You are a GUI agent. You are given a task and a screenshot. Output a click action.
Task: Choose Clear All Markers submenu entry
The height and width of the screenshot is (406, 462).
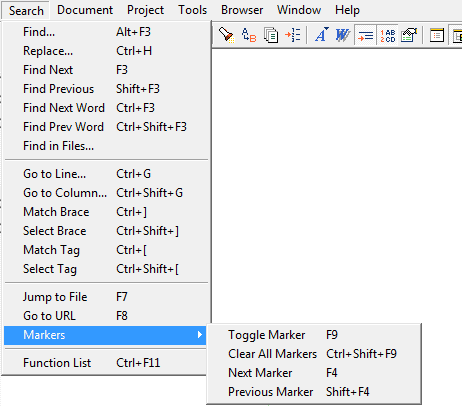pyautogui.click(x=314, y=354)
